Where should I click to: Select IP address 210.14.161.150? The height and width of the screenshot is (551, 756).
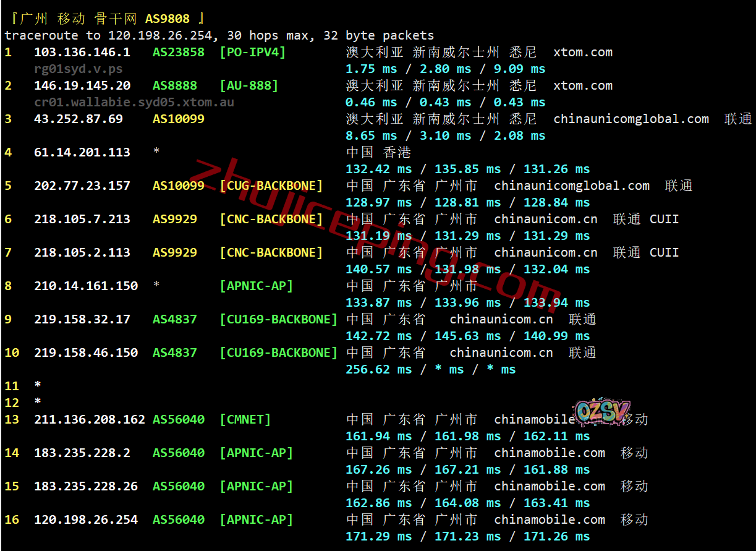click(85, 286)
